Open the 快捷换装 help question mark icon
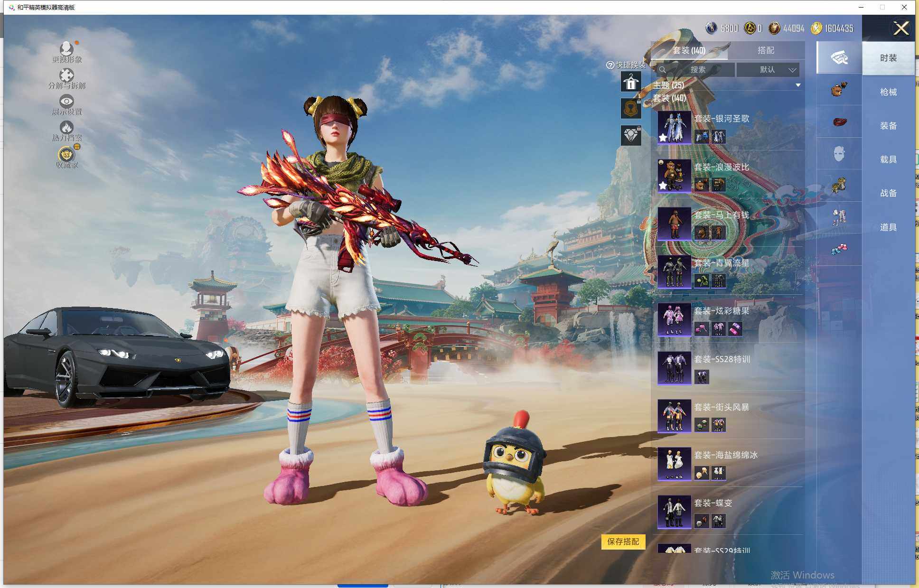This screenshot has width=919, height=588. [x=610, y=64]
